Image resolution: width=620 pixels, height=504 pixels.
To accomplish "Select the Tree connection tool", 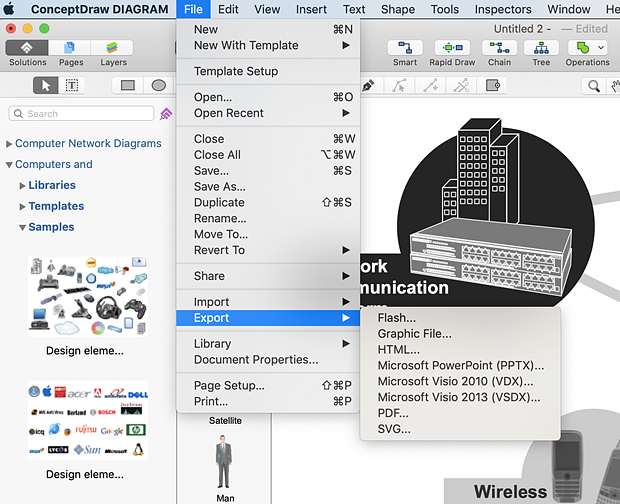I will pos(541,52).
